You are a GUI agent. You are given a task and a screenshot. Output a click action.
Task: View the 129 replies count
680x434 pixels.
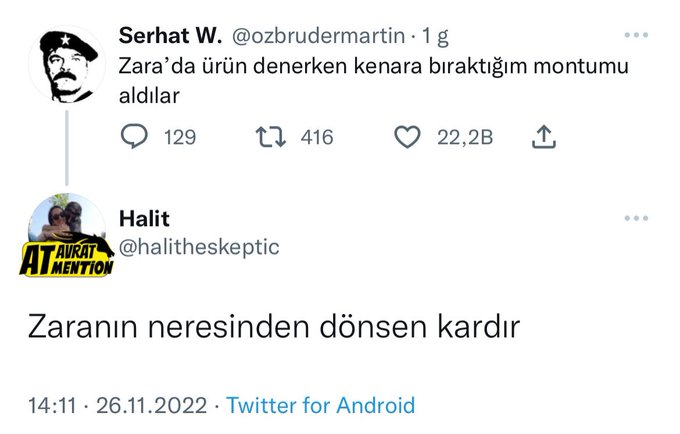180,137
